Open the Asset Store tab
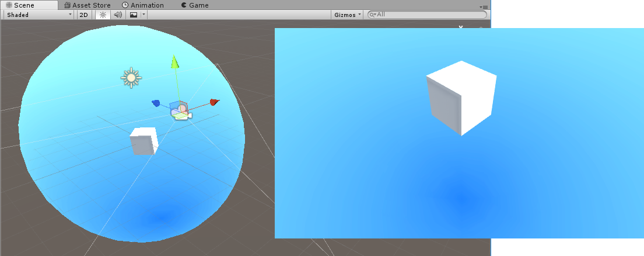This screenshot has height=256, width=644. 87,5
